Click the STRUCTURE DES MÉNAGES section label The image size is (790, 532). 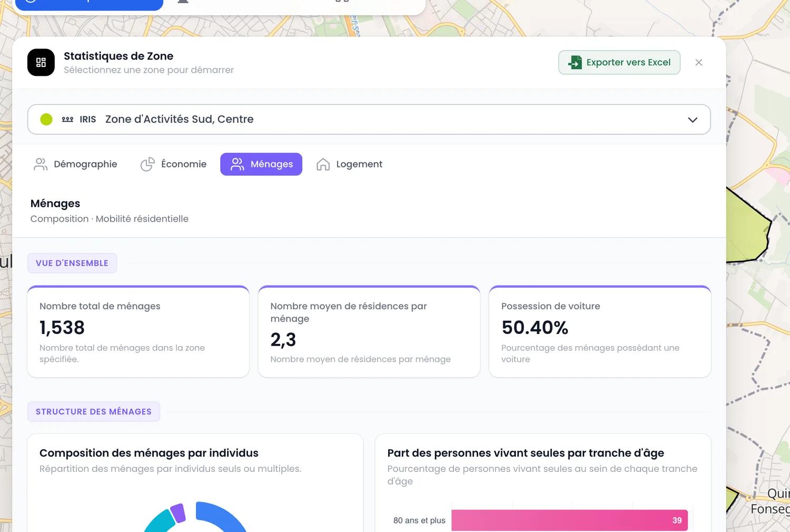(94, 412)
